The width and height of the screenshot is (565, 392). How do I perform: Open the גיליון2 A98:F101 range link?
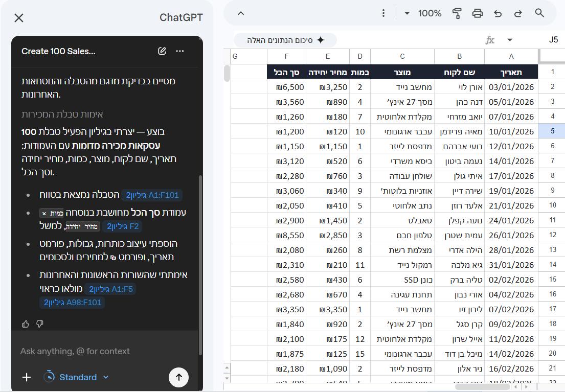[73, 302]
